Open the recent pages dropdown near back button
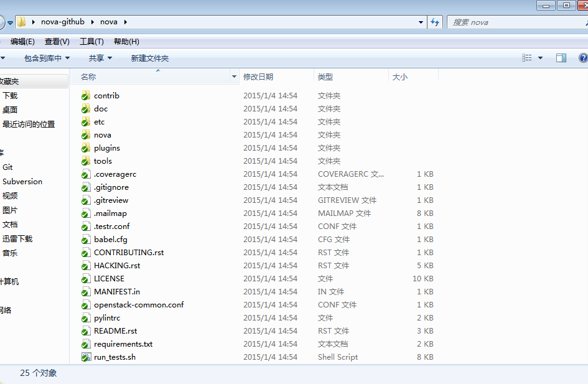588x384 pixels. [11, 23]
